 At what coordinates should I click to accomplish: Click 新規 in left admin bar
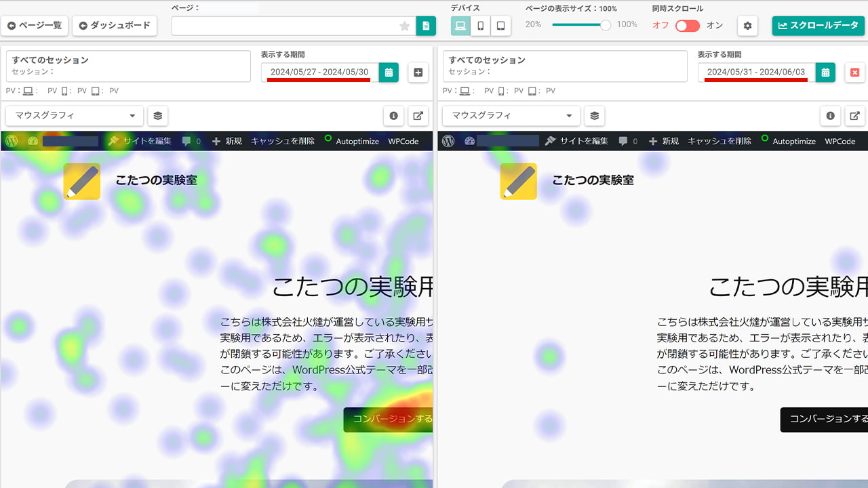click(x=227, y=141)
